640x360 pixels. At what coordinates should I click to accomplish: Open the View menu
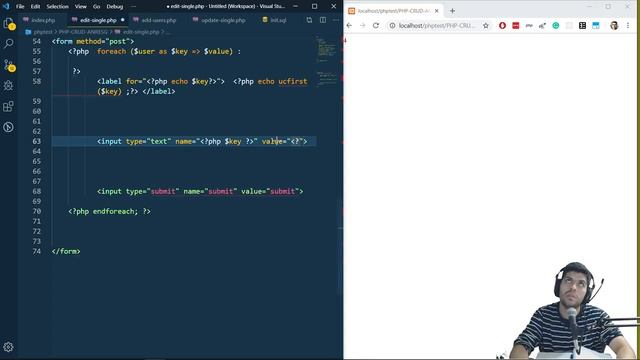point(80,7)
